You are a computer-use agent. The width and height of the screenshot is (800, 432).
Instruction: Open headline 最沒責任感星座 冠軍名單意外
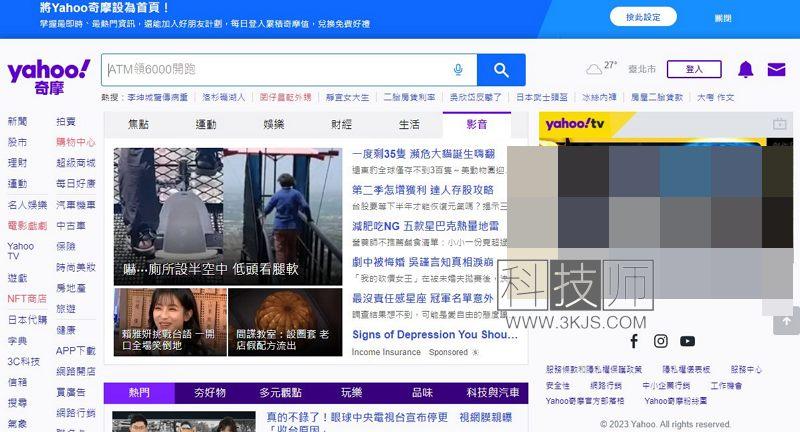point(422,298)
